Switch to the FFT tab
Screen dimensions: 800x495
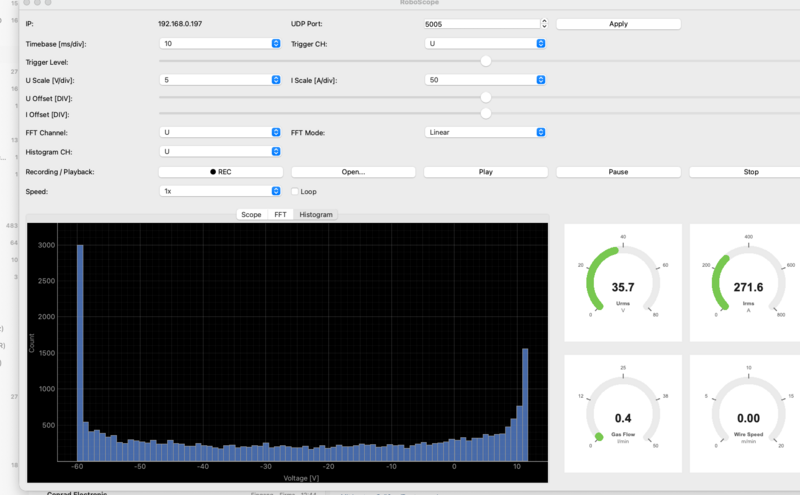point(280,215)
